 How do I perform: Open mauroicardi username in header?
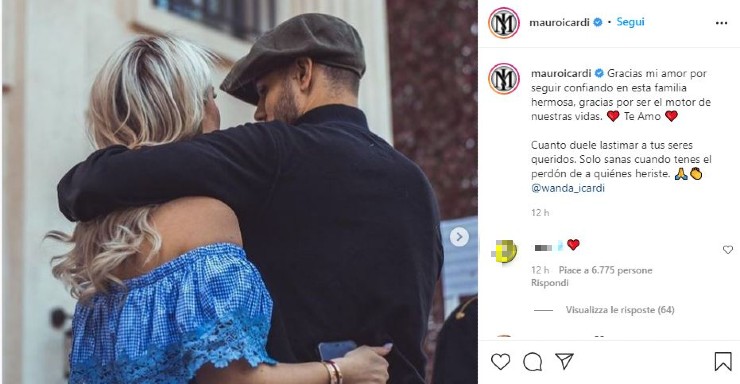pyautogui.click(x=559, y=23)
